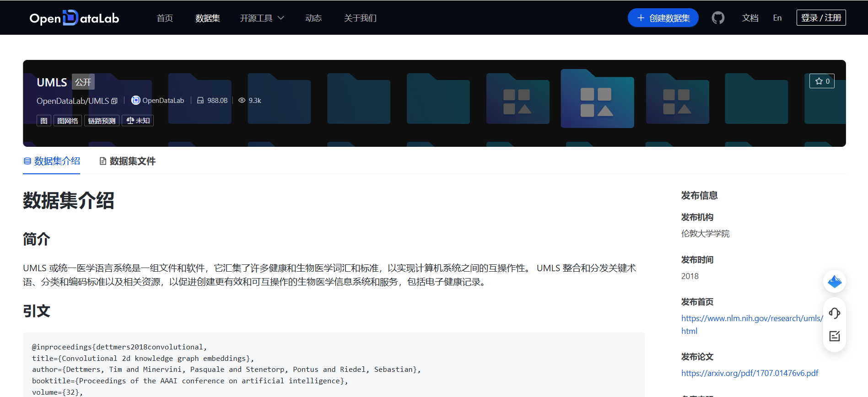Click the 公开 badge next to UMLS
This screenshot has height=397, width=868.
(83, 82)
